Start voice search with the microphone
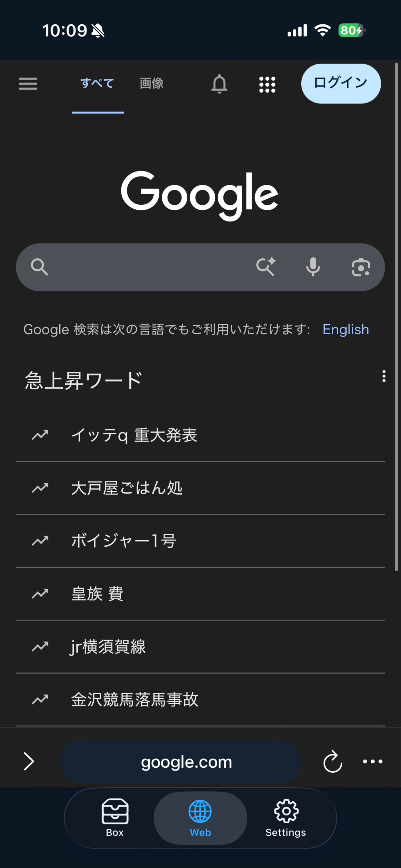The height and width of the screenshot is (868, 401). 313,267
